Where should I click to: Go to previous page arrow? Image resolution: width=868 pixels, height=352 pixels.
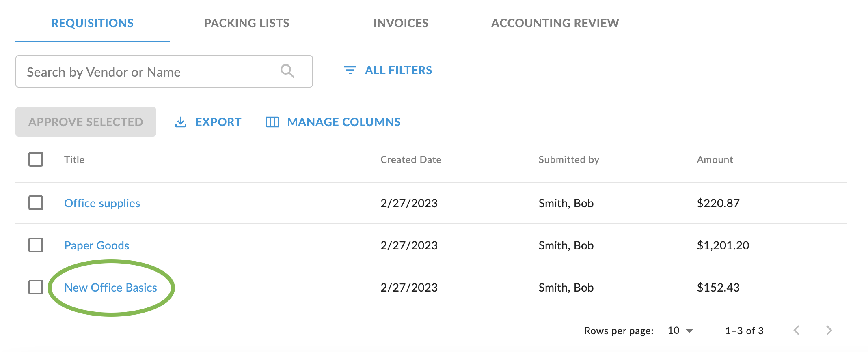(797, 330)
